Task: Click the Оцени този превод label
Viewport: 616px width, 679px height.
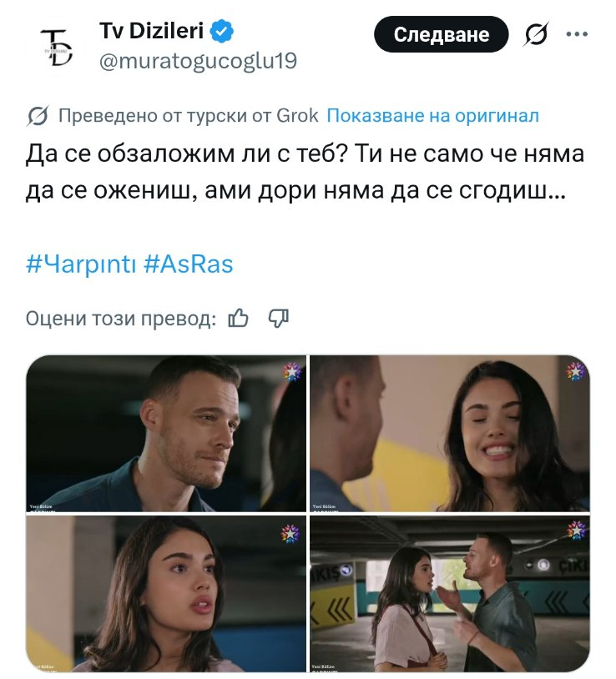Action: pos(121,319)
